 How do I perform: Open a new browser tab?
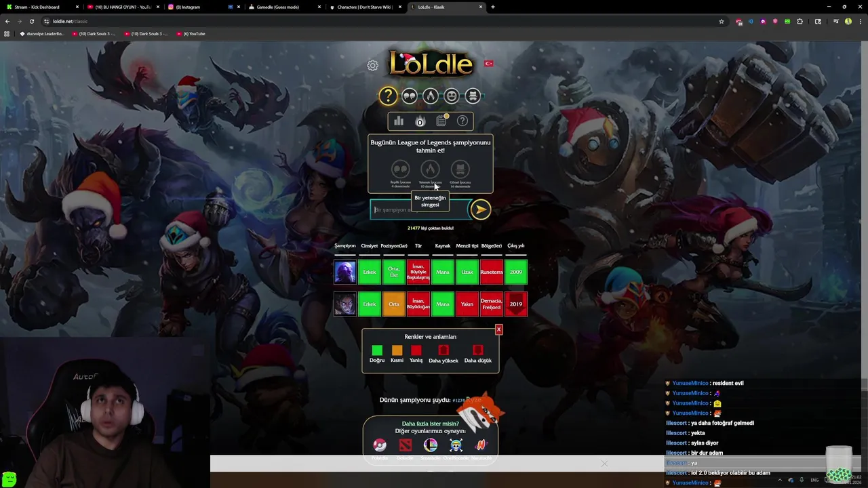(x=493, y=7)
